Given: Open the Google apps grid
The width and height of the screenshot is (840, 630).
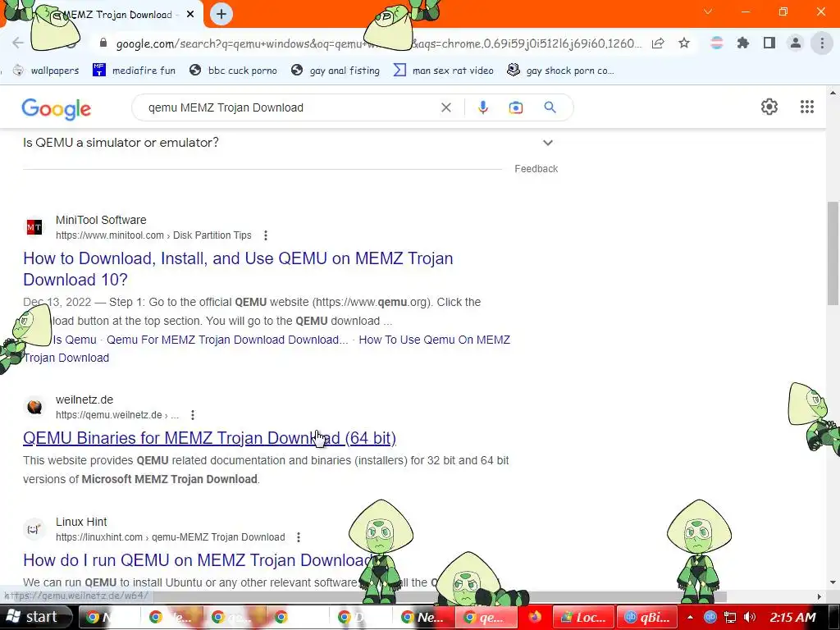Looking at the screenshot, I should tap(807, 107).
